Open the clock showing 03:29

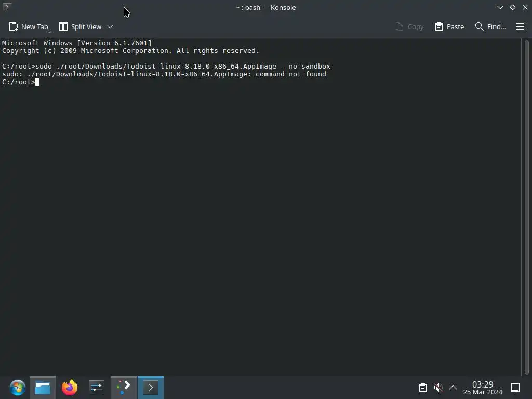click(x=483, y=388)
